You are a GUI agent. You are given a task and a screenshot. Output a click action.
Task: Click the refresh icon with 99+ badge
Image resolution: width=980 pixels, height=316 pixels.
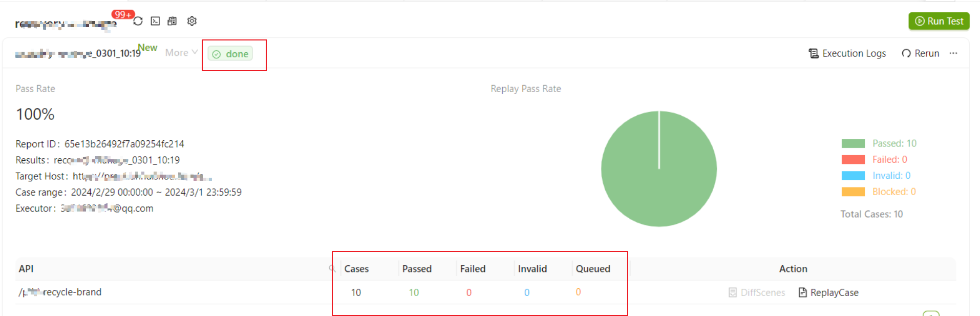click(138, 21)
